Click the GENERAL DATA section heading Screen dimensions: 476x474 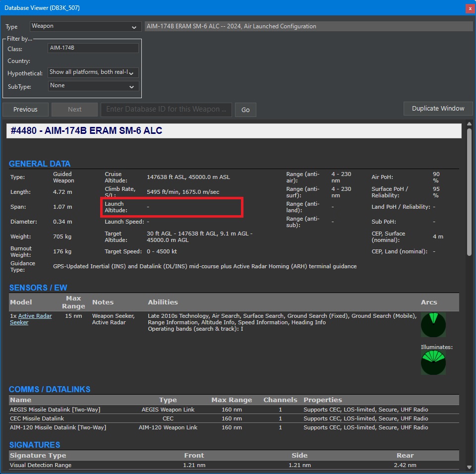[40, 164]
